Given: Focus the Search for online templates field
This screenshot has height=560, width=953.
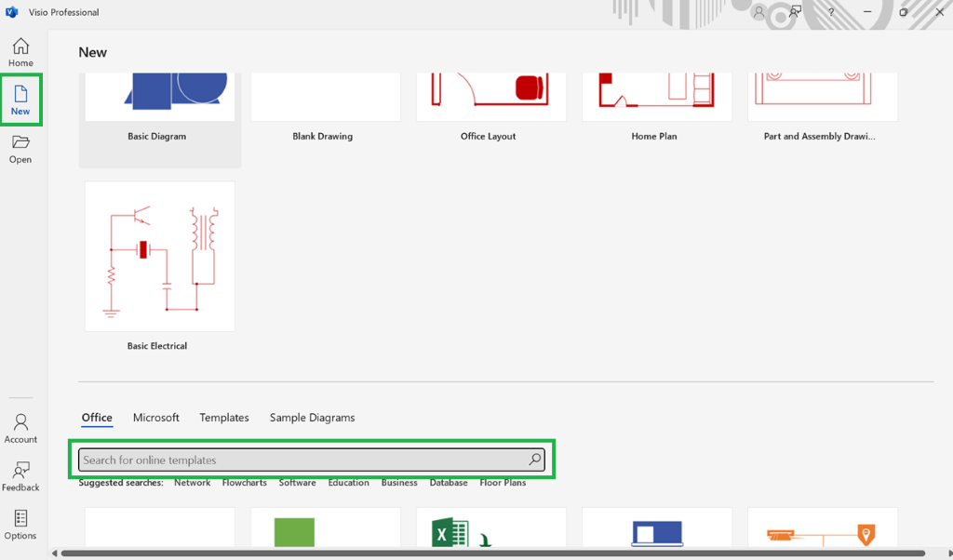Looking at the screenshot, I should [x=311, y=460].
